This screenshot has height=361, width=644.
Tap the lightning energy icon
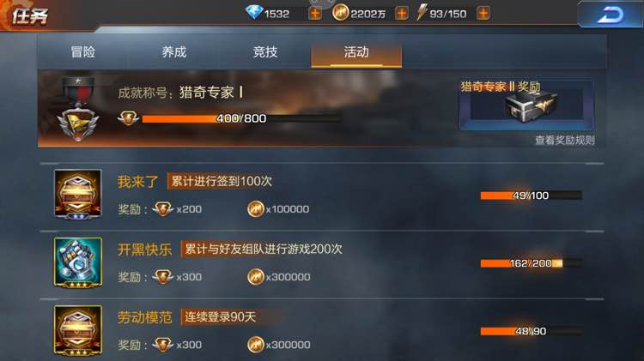tap(422, 12)
